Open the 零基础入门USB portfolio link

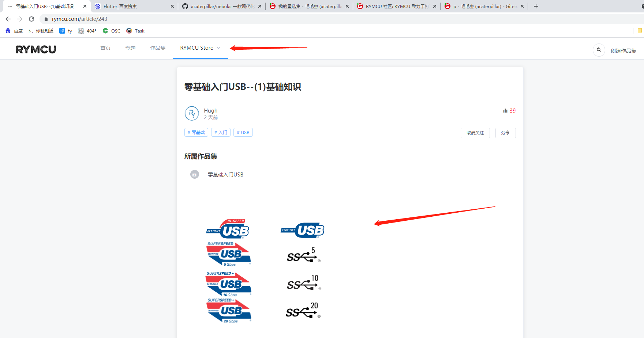225,175
